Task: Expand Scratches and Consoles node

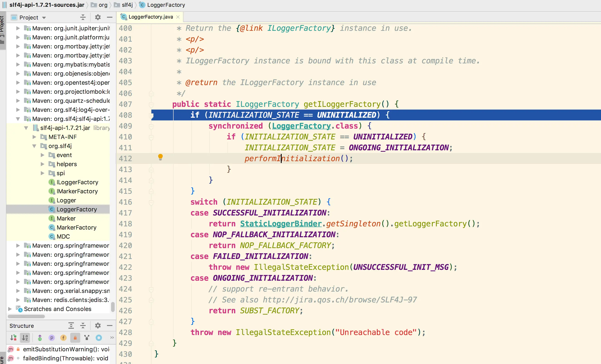Action: [10, 309]
